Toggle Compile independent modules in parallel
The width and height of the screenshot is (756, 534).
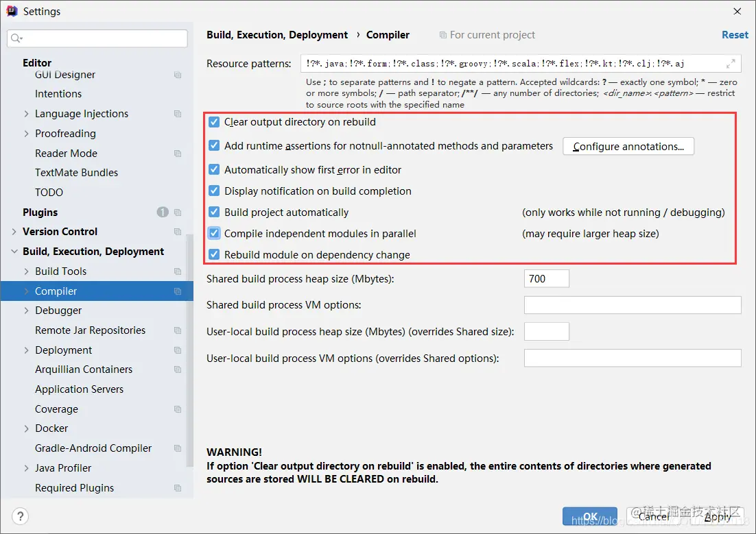coord(214,233)
